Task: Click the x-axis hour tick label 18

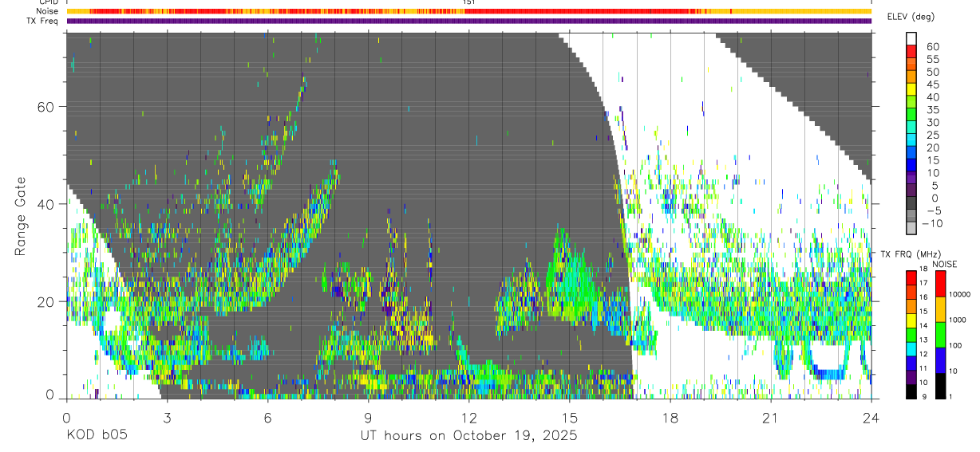Action: (670, 418)
